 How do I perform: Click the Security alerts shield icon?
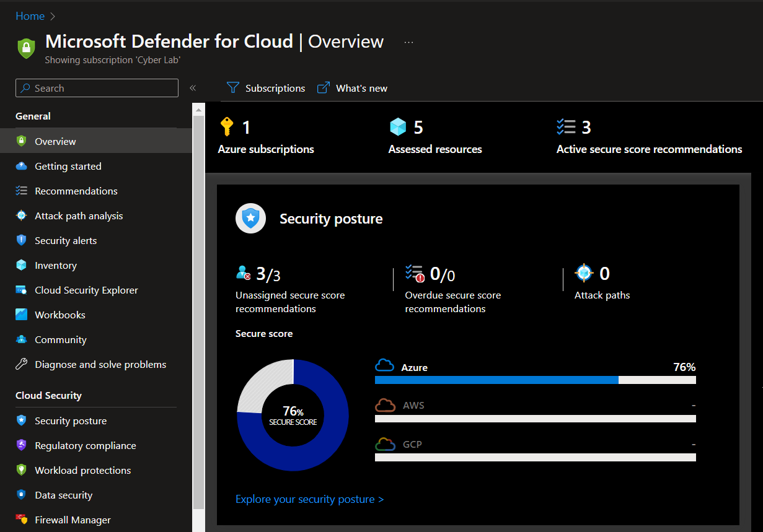[22, 240]
